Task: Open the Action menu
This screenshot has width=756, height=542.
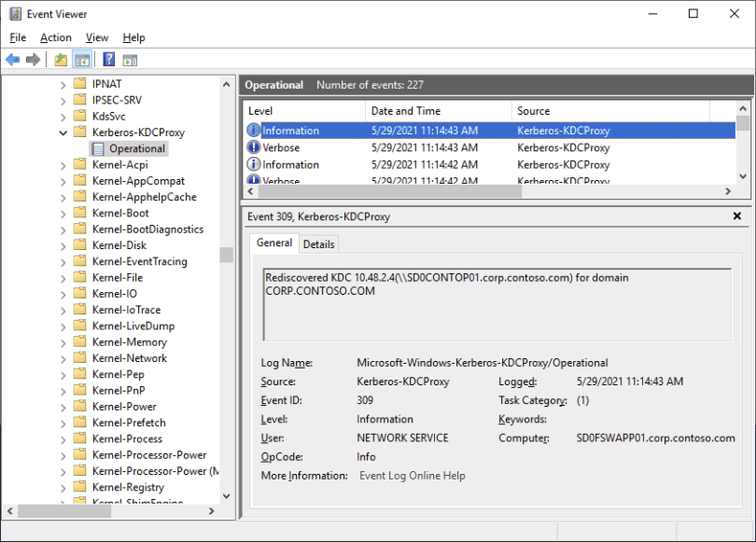Action: [x=55, y=37]
